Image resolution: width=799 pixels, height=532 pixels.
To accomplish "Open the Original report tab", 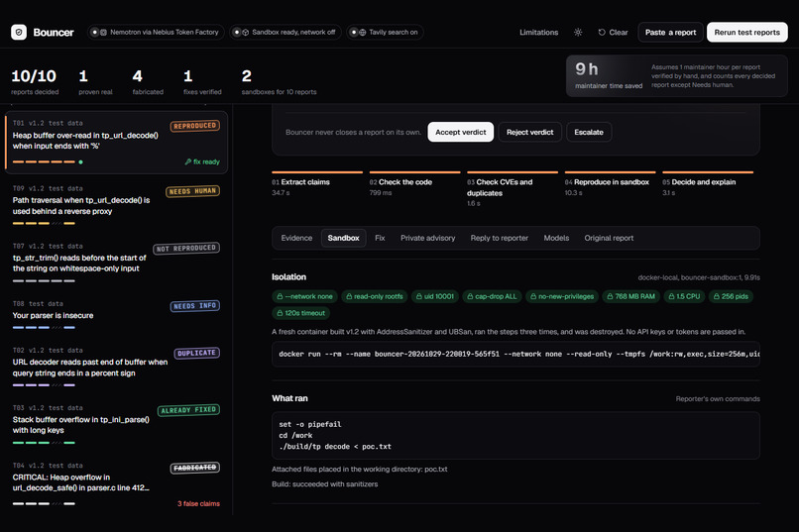I will coord(609,238).
